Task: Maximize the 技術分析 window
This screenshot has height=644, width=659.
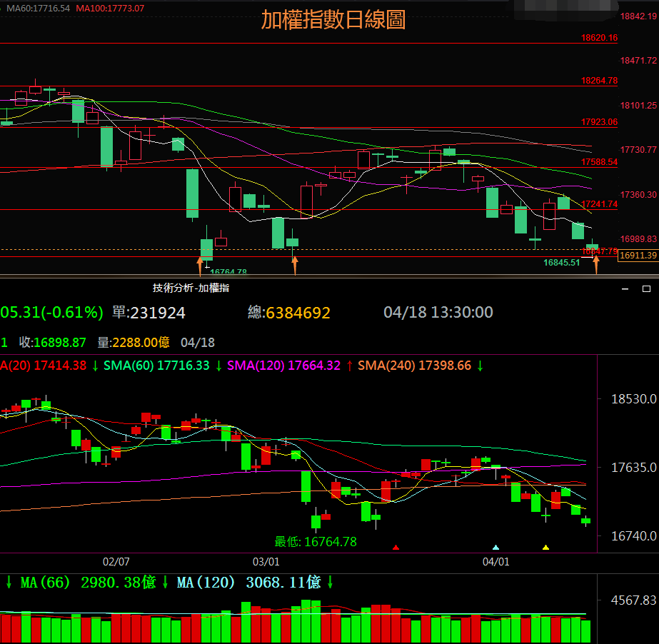Action: tap(645, 288)
